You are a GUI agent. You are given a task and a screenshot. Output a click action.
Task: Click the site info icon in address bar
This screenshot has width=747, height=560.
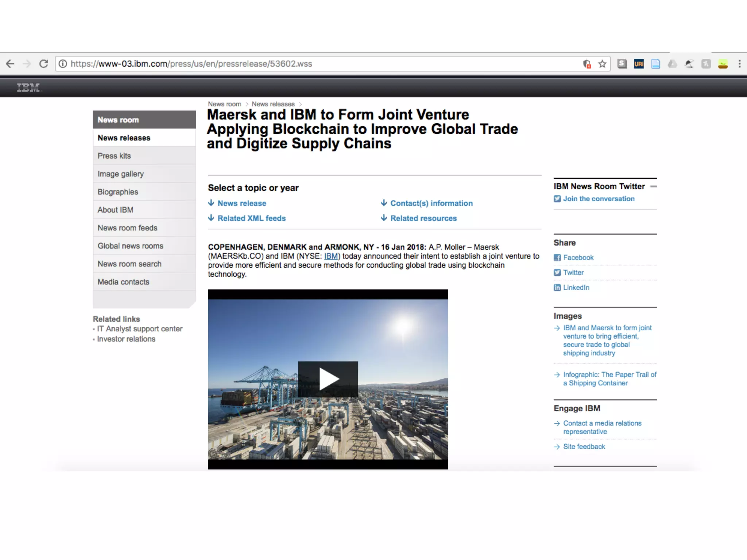[63, 64]
